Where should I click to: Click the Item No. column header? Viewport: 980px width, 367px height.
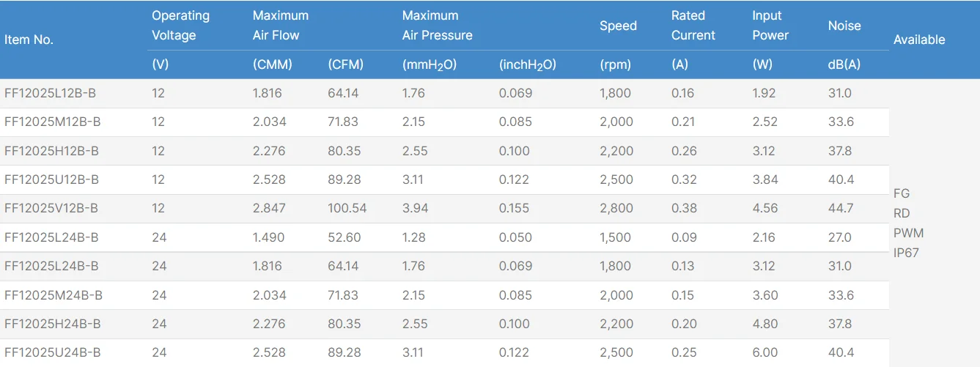(x=29, y=40)
